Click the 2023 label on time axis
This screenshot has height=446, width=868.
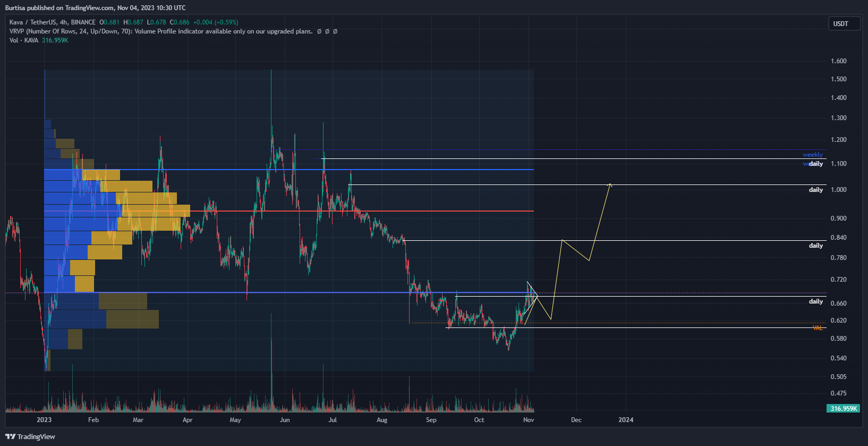(44, 420)
